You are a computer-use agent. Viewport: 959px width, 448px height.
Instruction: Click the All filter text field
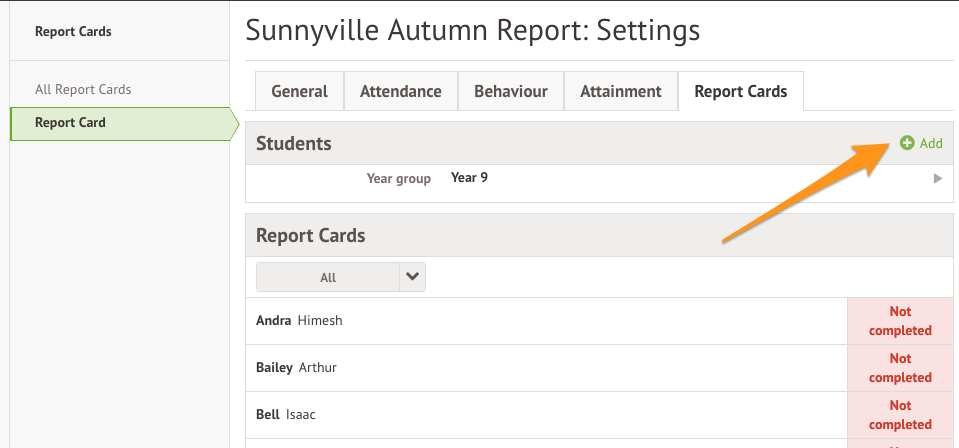[328, 277]
